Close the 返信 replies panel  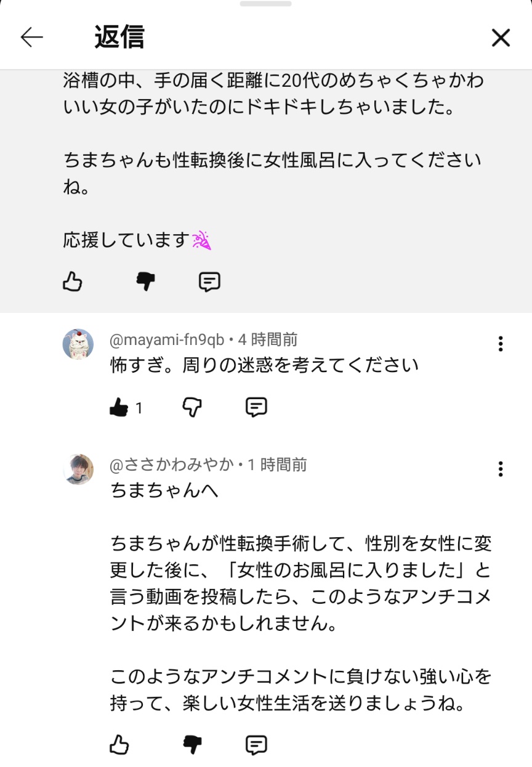click(501, 38)
